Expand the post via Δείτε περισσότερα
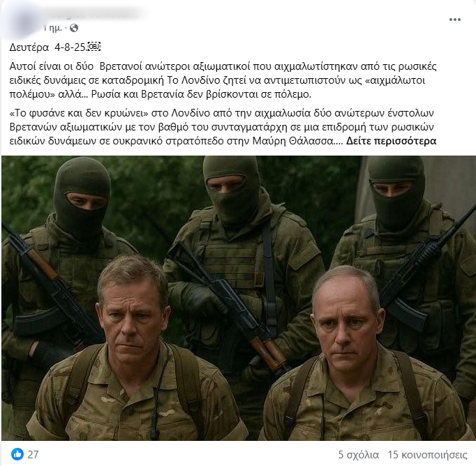This screenshot has width=476, height=466. tap(391, 141)
